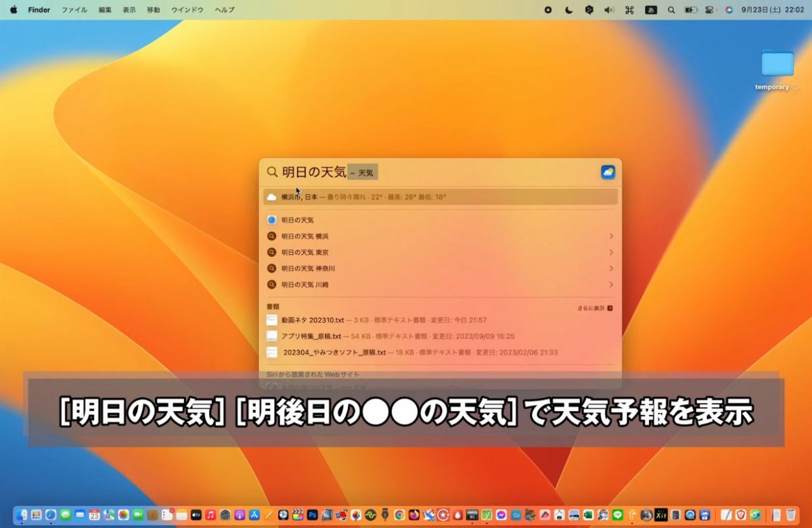The height and width of the screenshot is (528, 812).
Task: Select the temporary folder on the desktop
Action: point(777,70)
